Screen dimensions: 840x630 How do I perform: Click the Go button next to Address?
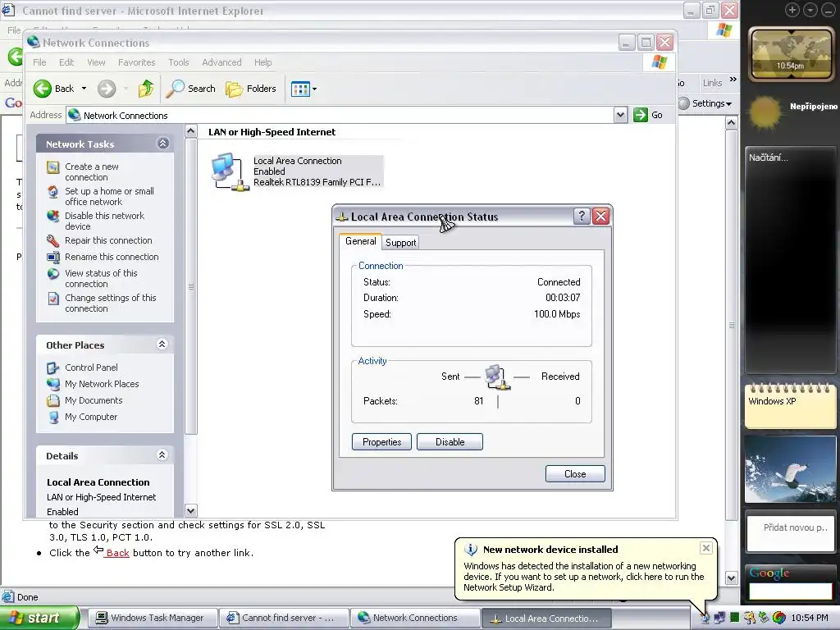[648, 115]
